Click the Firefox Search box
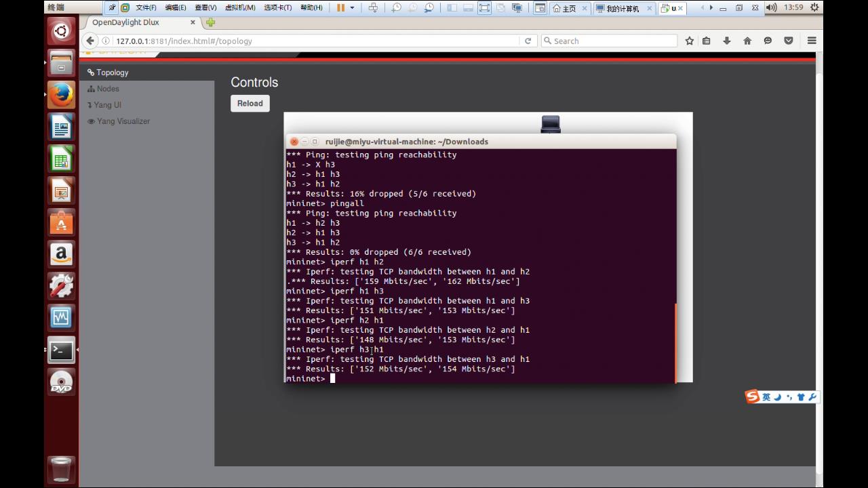 pyautogui.click(x=609, y=41)
